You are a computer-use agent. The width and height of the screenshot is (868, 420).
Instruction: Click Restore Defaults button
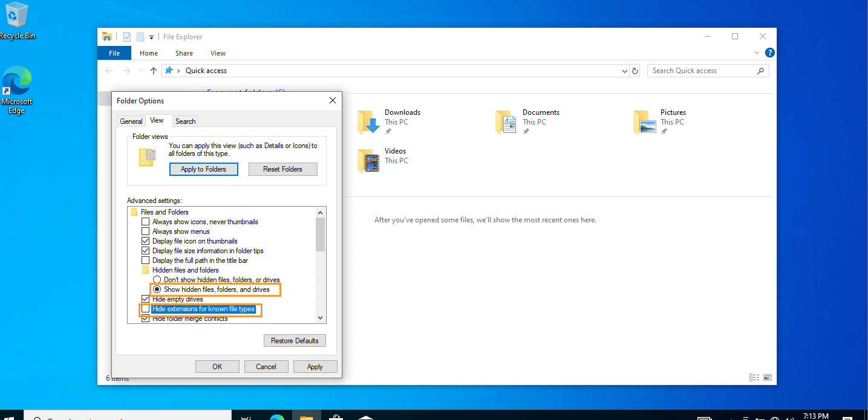(295, 341)
